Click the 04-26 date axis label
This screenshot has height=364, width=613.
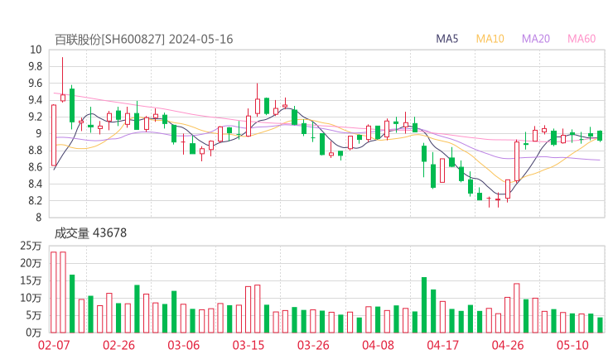pyautogui.click(x=508, y=345)
